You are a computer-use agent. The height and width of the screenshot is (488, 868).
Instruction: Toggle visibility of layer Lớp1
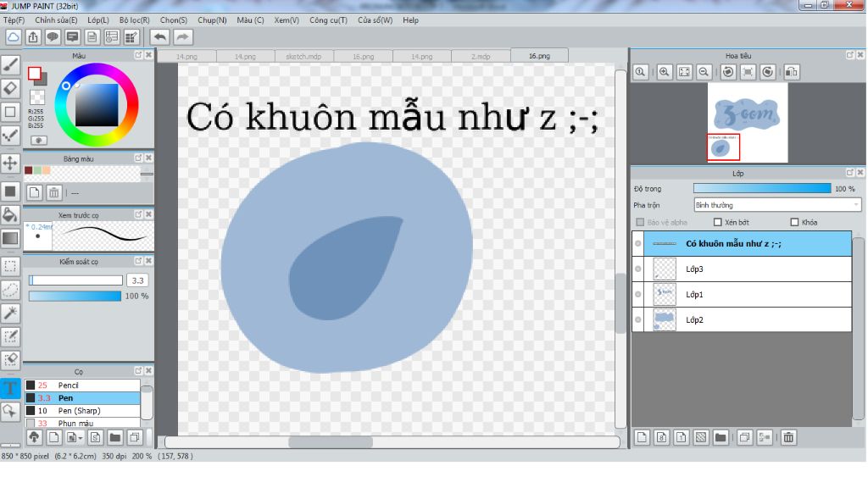click(x=637, y=294)
